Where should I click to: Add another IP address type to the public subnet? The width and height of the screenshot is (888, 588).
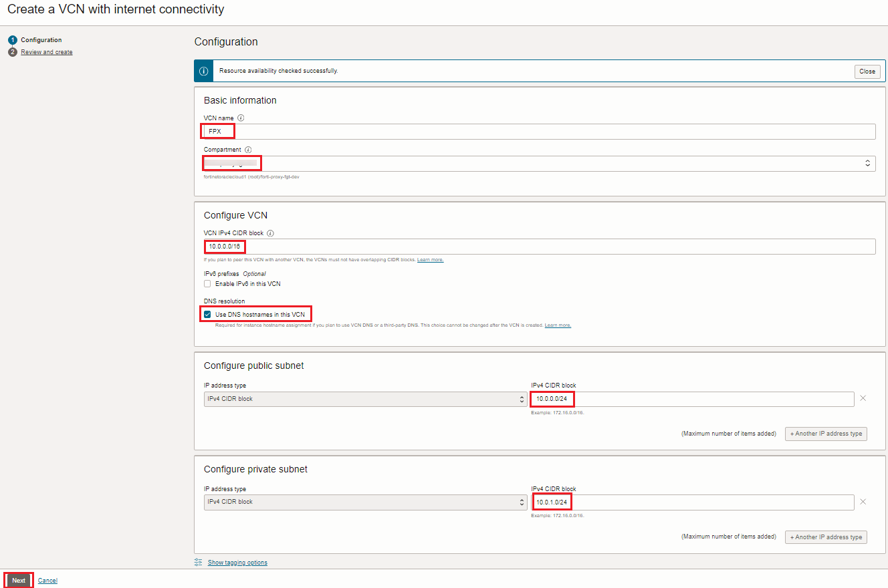click(826, 434)
